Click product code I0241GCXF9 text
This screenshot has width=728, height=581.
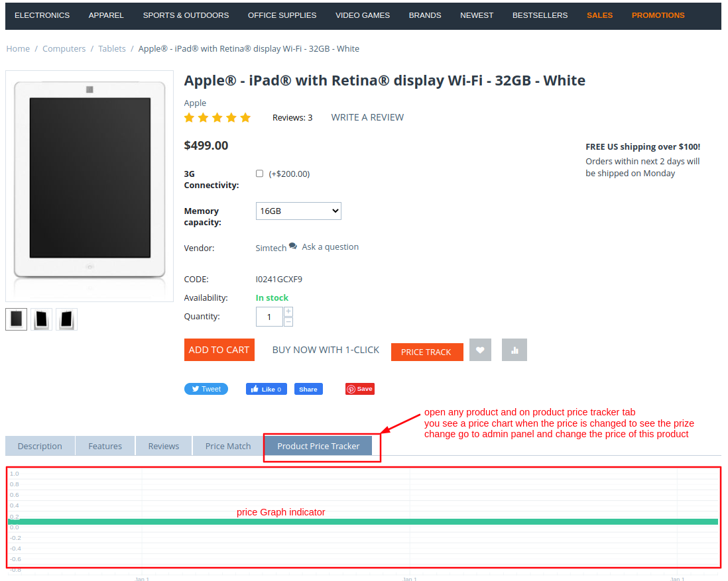(x=279, y=280)
